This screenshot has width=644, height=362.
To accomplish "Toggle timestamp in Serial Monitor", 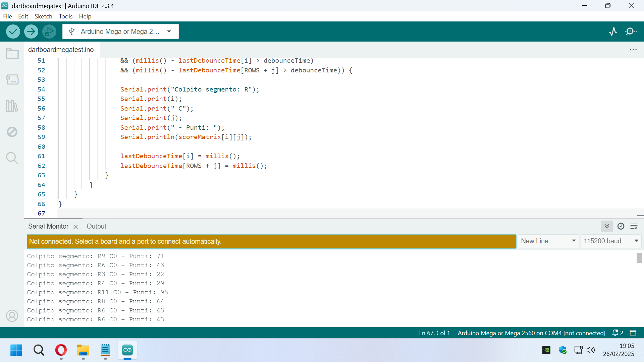I will click(621, 226).
